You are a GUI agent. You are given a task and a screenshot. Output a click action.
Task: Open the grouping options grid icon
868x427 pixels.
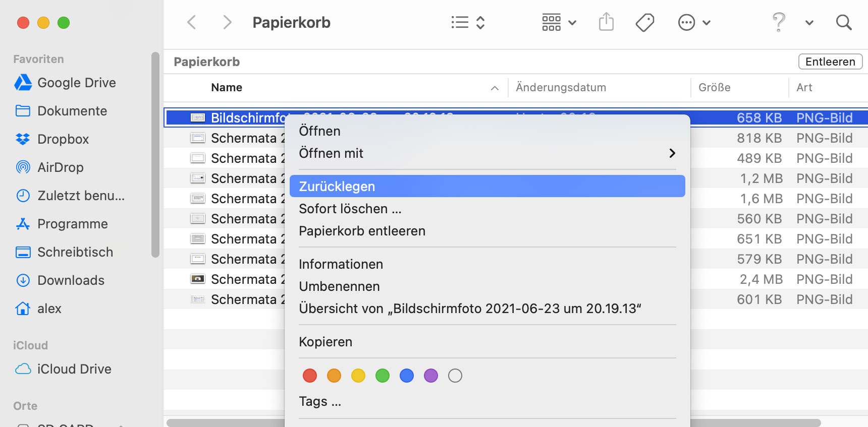(x=551, y=22)
